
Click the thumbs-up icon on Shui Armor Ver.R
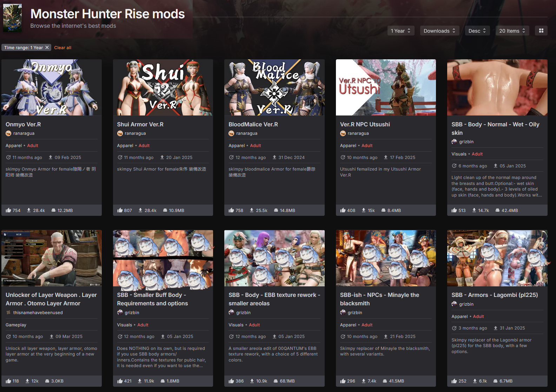point(120,210)
